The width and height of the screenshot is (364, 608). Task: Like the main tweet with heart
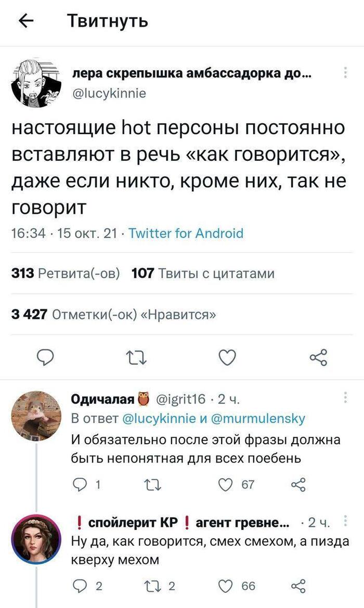pyautogui.click(x=227, y=357)
